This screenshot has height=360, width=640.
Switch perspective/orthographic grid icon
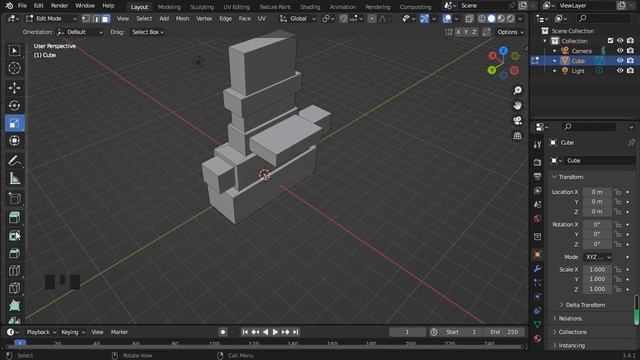point(518,136)
